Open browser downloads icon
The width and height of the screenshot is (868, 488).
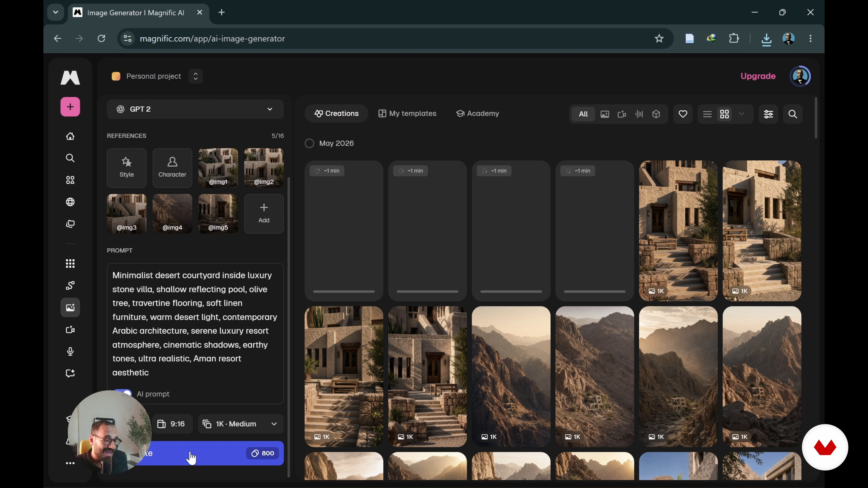(767, 39)
